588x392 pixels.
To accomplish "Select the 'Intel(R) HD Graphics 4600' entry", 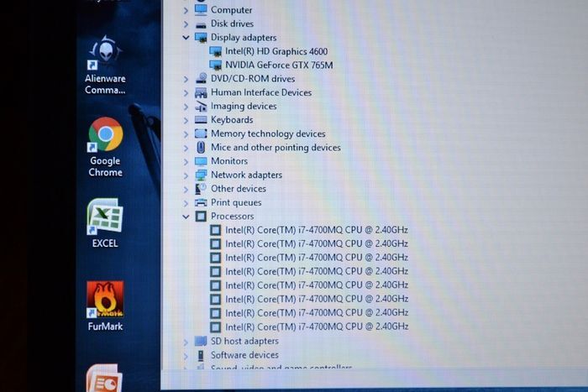I will [x=276, y=51].
